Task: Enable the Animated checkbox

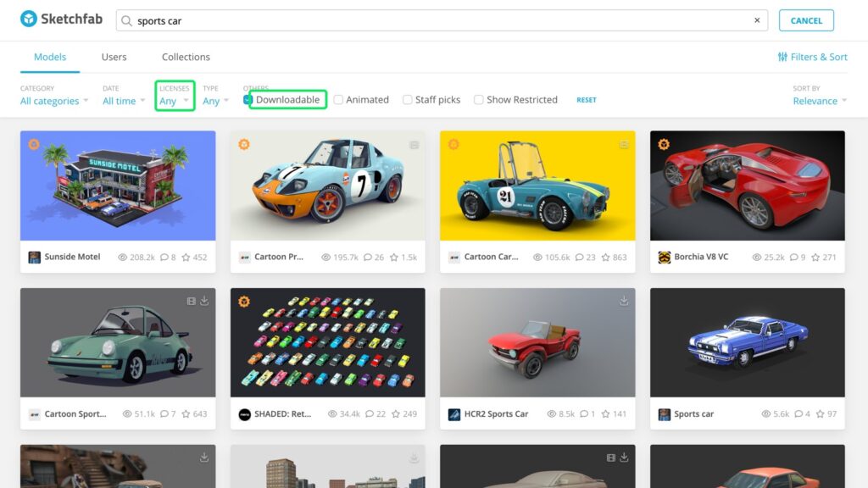Action: [338, 100]
